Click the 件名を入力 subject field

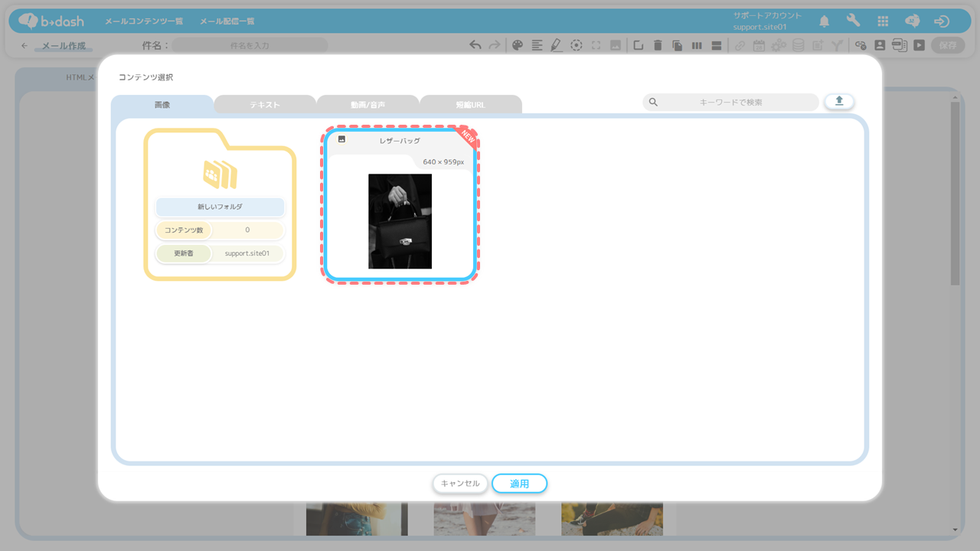250,46
